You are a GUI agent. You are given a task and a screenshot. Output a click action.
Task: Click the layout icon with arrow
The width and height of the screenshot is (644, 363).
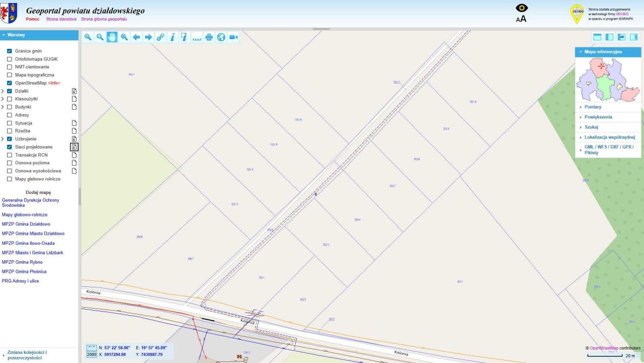tap(621, 37)
